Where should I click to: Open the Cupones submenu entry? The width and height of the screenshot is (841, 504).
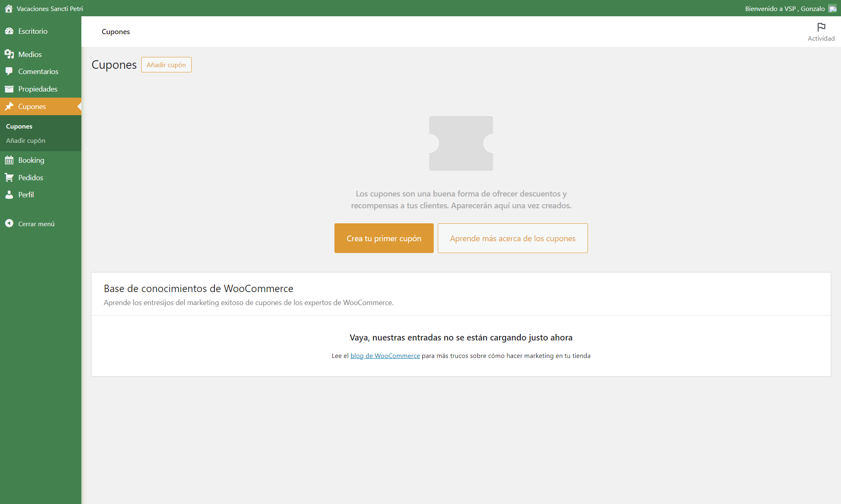click(x=19, y=127)
